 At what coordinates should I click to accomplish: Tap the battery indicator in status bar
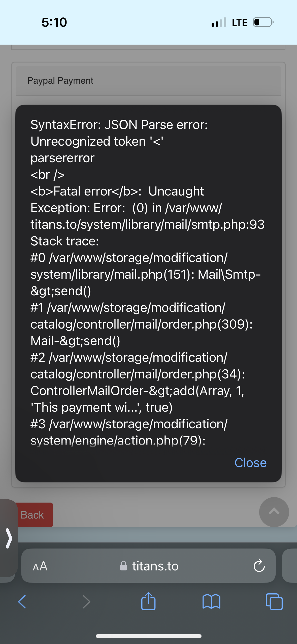tap(263, 22)
